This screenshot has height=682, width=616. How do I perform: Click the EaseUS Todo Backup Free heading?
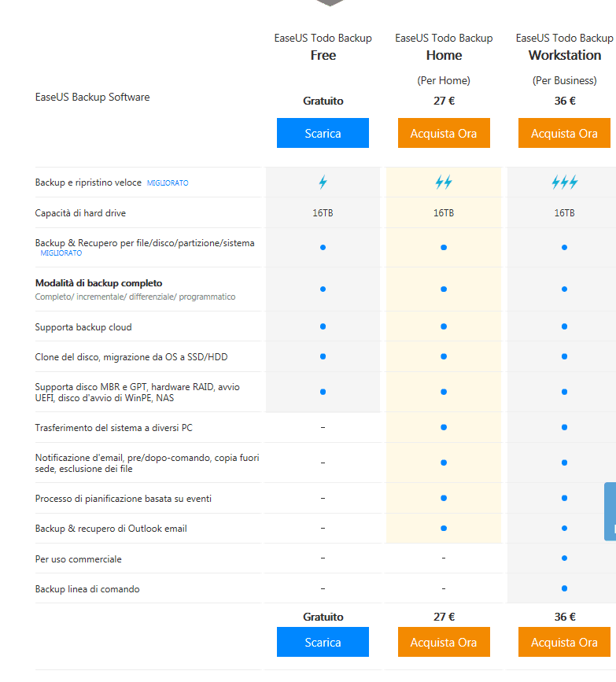pyautogui.click(x=323, y=47)
